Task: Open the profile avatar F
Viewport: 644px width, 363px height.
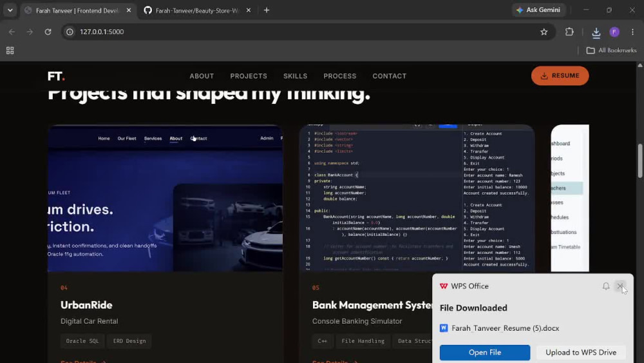Action: tap(614, 32)
